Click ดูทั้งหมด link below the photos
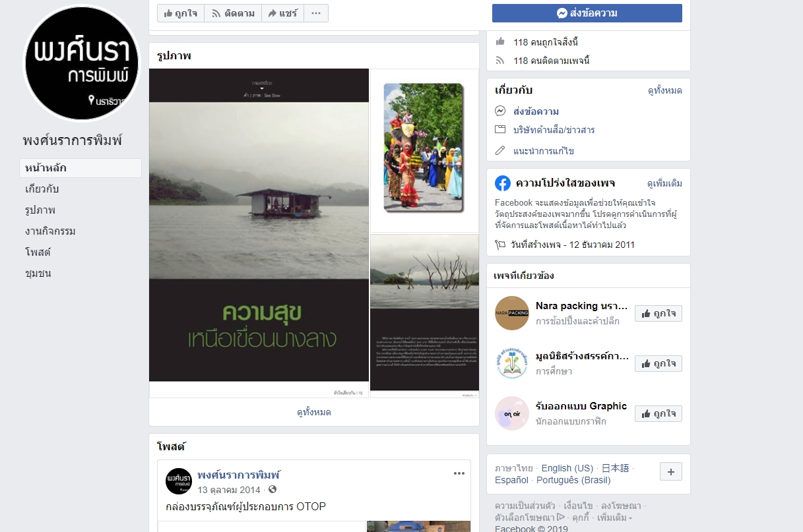The image size is (803, 532). click(x=314, y=413)
